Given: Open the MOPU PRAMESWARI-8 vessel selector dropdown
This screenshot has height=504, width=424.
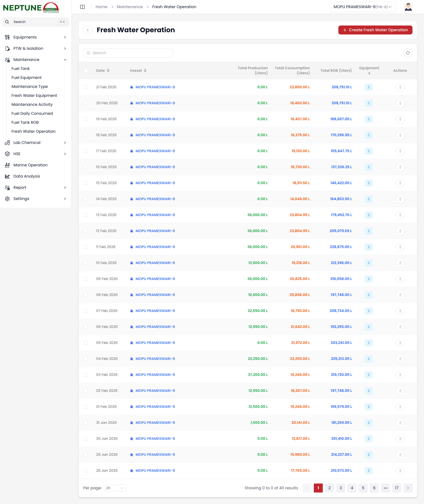Looking at the screenshot, I should click(x=362, y=7).
